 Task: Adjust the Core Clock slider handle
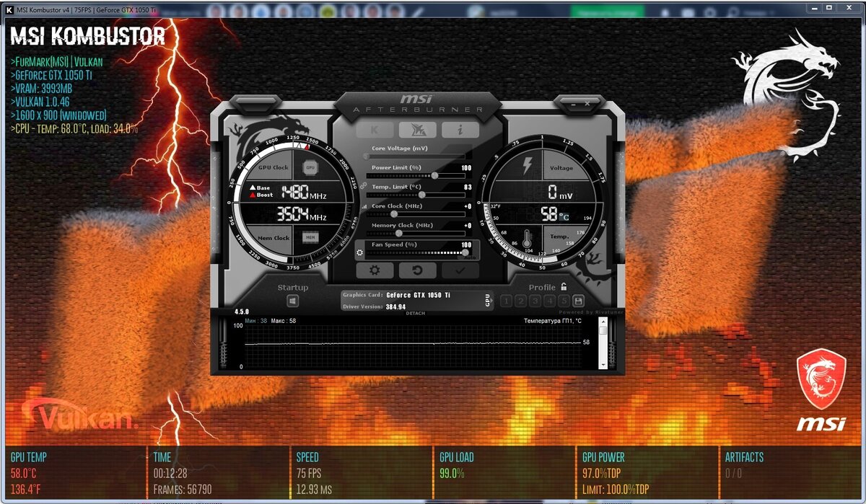click(x=394, y=213)
